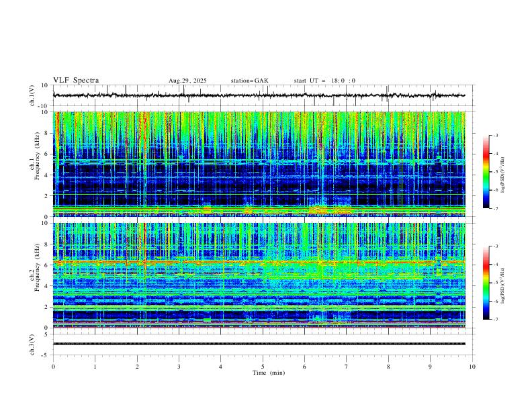Viewport: 532px width, 411px height.
Task: Click the time axis tick label "8"
Action: (388, 367)
